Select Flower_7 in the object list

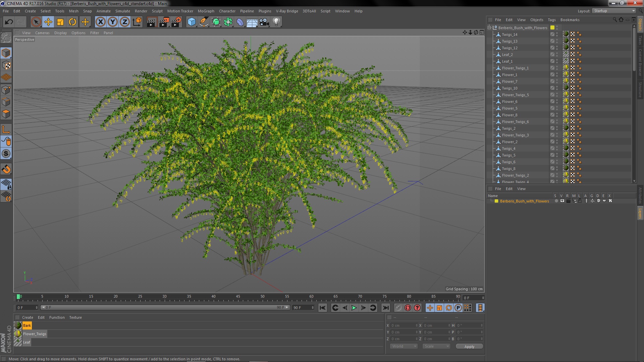click(509, 81)
